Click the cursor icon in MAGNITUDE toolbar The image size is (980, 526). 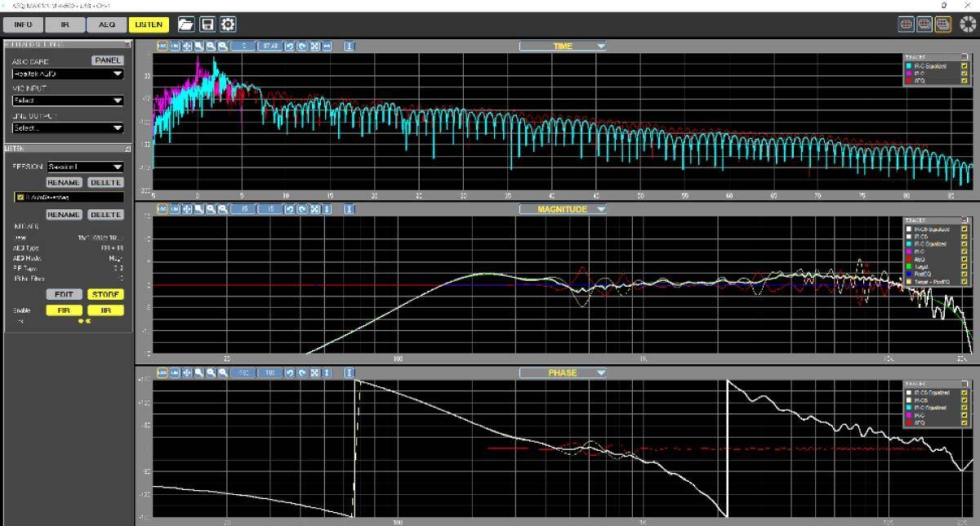tap(349, 210)
